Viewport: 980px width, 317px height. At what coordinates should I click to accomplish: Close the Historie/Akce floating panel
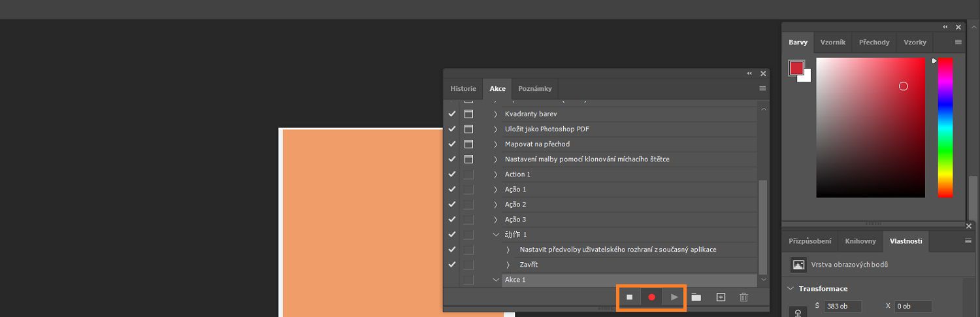[763, 74]
